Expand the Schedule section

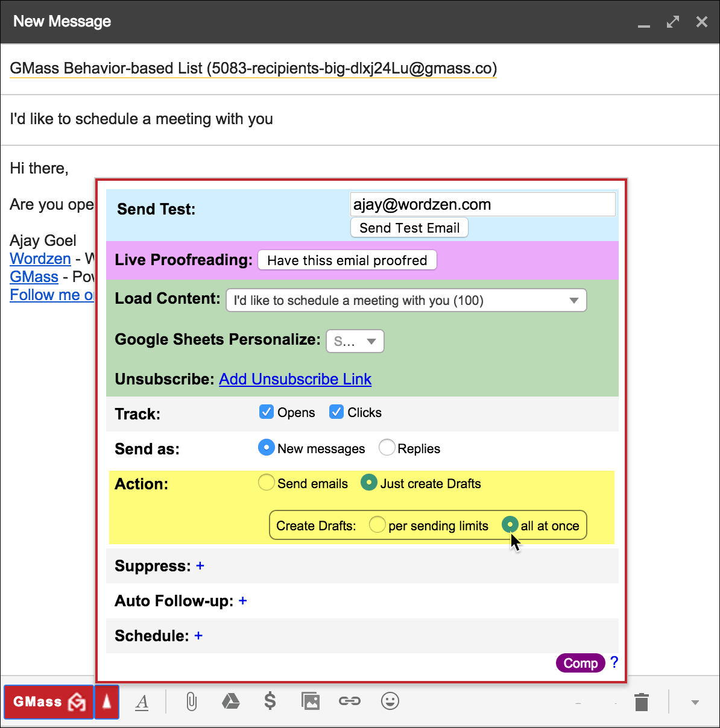(x=198, y=636)
